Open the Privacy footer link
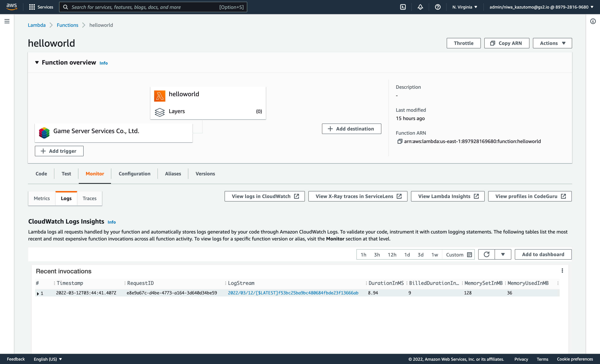600x364 pixels. [521, 359]
